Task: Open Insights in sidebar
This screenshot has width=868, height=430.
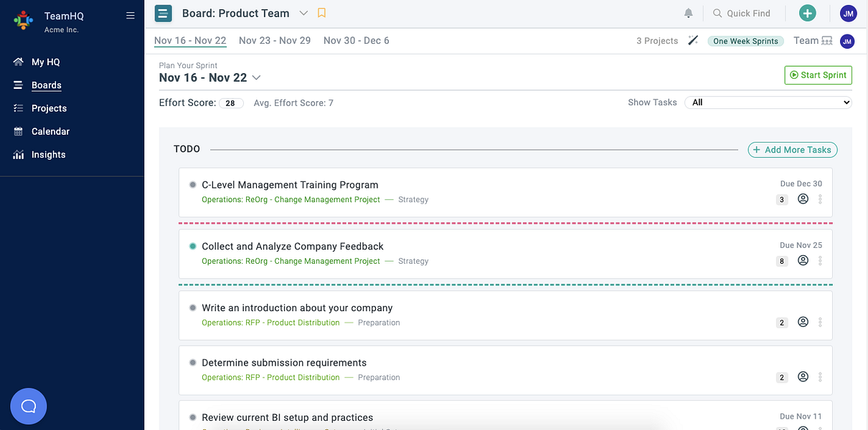Action: 48,155
